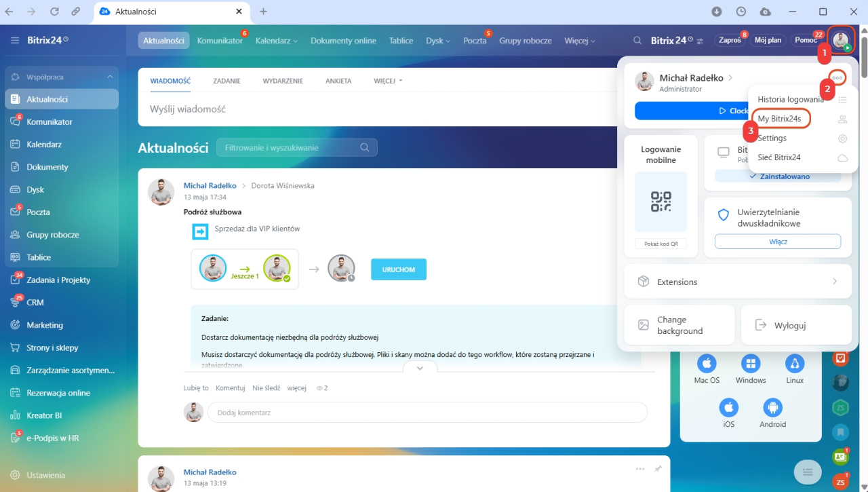Switch to the ZADANIE tab
868x492 pixels.
(226, 81)
